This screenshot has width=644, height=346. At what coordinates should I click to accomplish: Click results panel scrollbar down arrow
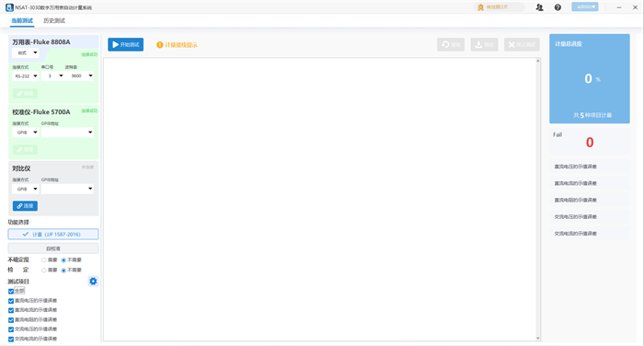point(538,339)
